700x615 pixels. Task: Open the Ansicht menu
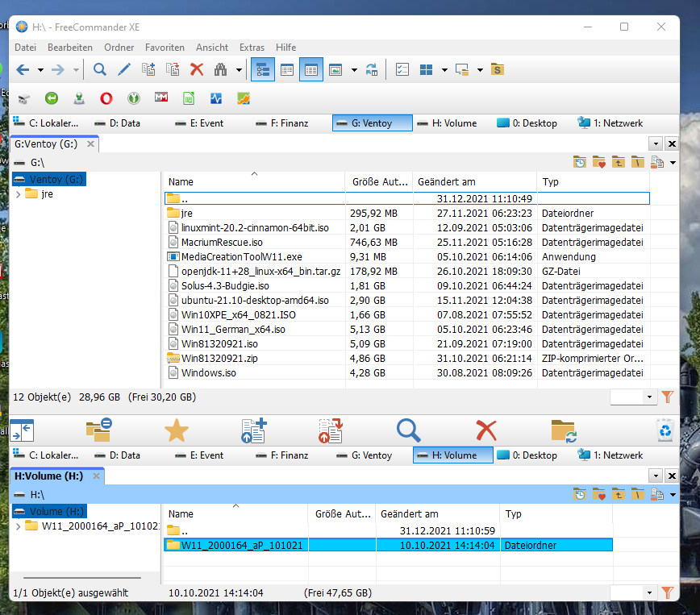(x=212, y=48)
